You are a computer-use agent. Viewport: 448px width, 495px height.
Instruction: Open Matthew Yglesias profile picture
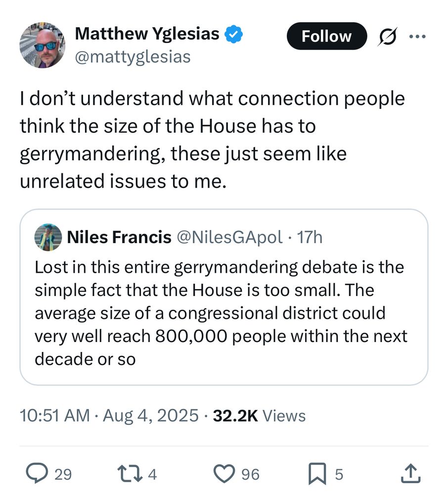pos(43,45)
